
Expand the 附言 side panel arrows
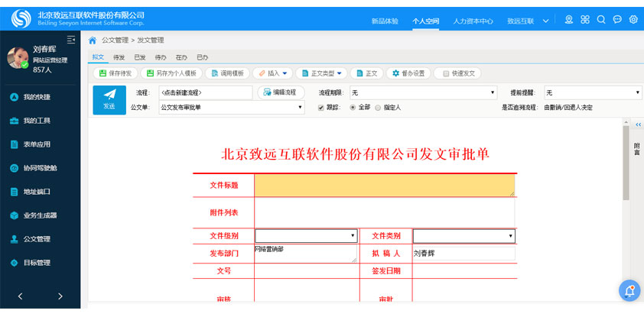click(x=638, y=125)
